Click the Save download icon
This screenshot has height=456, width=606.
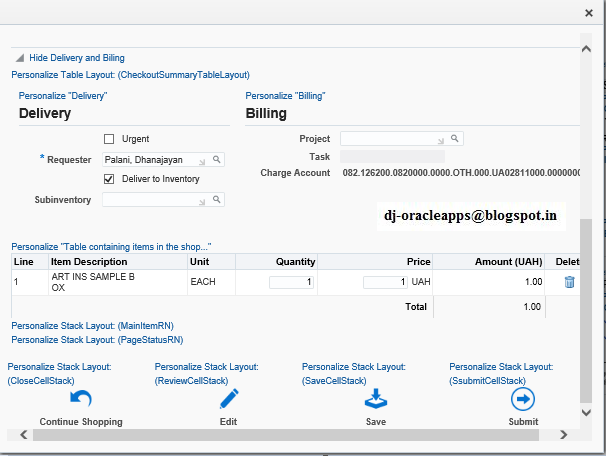click(x=376, y=399)
